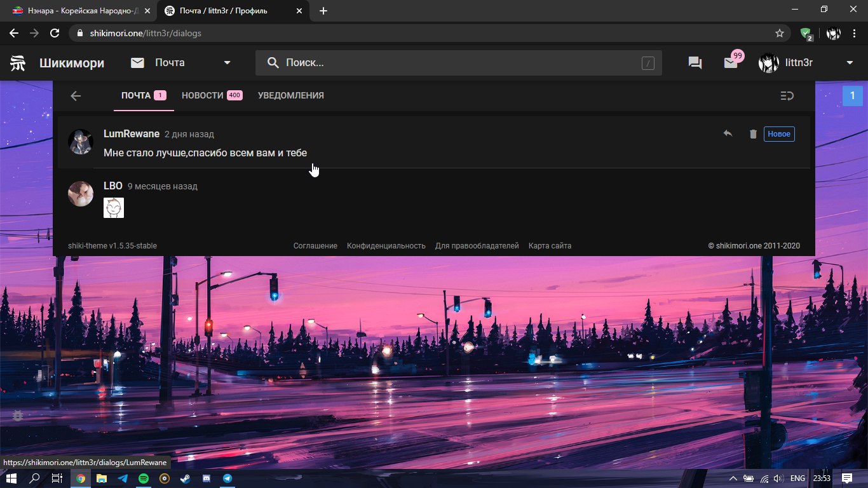Screen dimensions: 868x488
Task: Click the 23:53 taskbar clock
Action: pyautogui.click(x=822, y=478)
